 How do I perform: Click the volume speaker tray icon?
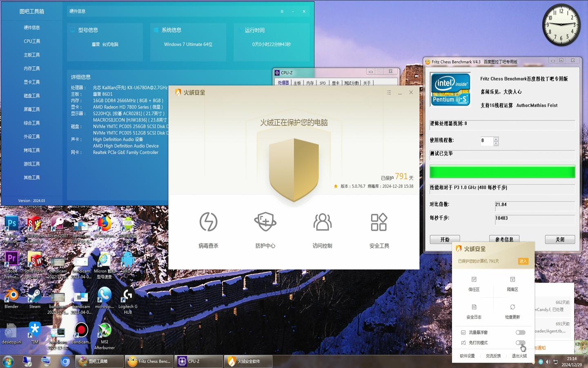coord(548,361)
